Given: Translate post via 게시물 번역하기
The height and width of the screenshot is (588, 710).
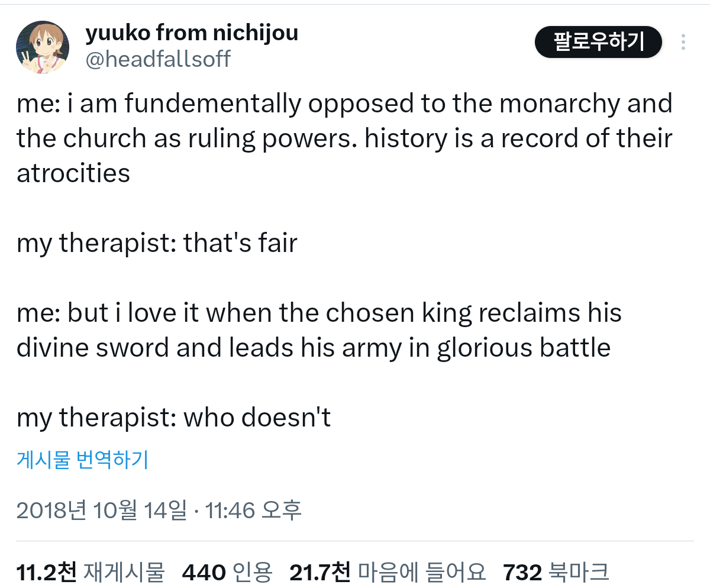Looking at the screenshot, I should tap(82, 459).
